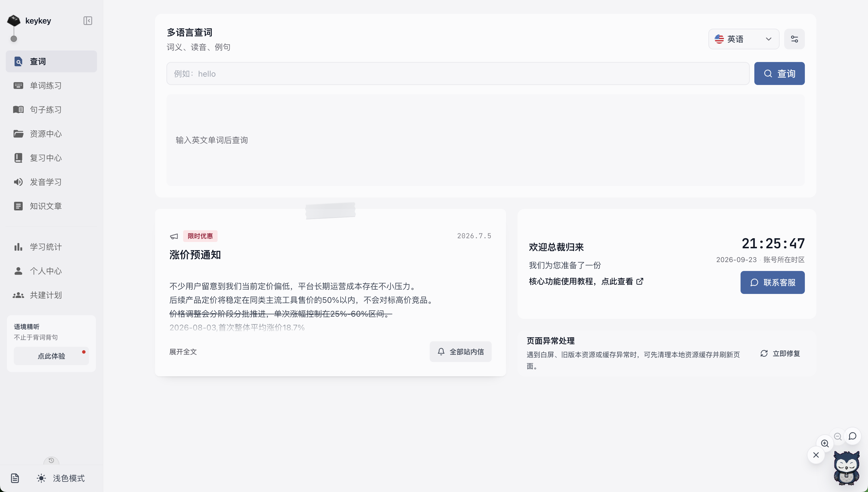Open query filter settings icon
Screen dimensions: 868x492
tap(794, 39)
